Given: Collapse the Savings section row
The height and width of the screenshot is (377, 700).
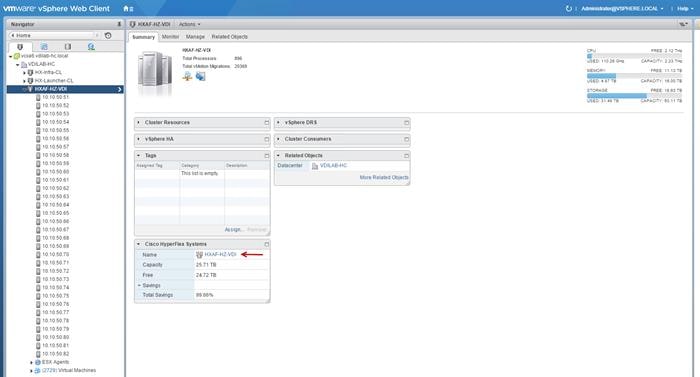Looking at the screenshot, I should click(x=139, y=285).
